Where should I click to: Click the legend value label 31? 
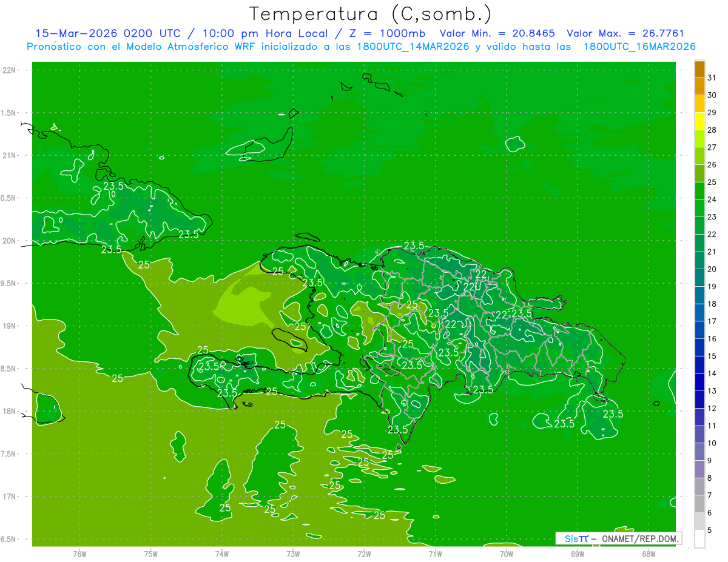click(x=712, y=78)
